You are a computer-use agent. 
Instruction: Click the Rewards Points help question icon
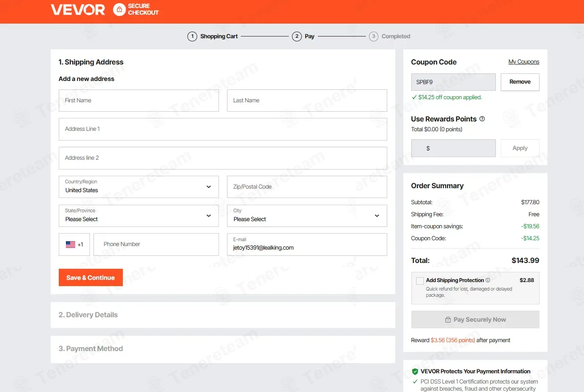tap(482, 119)
